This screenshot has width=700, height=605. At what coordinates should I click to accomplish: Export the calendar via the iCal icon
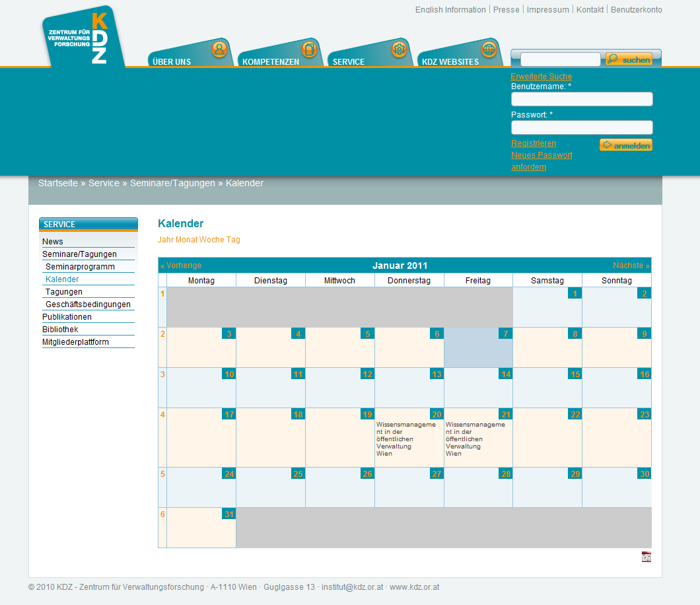click(x=646, y=557)
